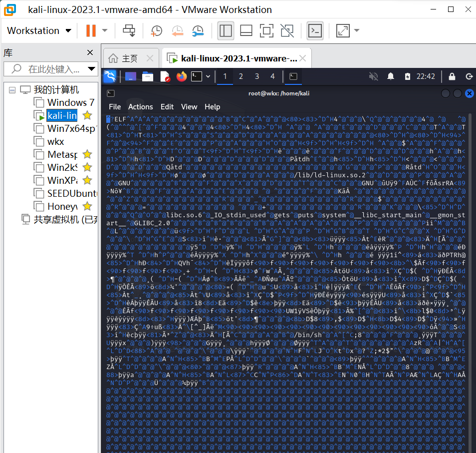Viewport: 476px width, 453px height.
Task: Click the battery power icon
Action: (407, 76)
